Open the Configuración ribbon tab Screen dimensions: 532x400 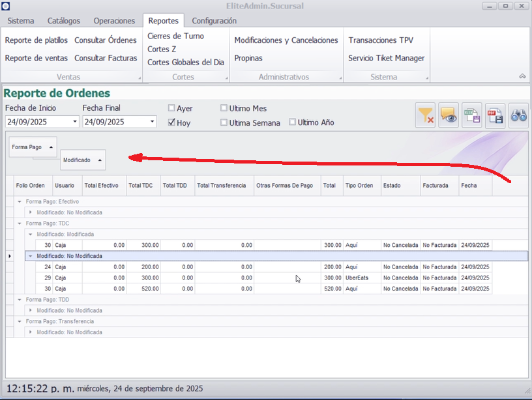click(x=214, y=21)
